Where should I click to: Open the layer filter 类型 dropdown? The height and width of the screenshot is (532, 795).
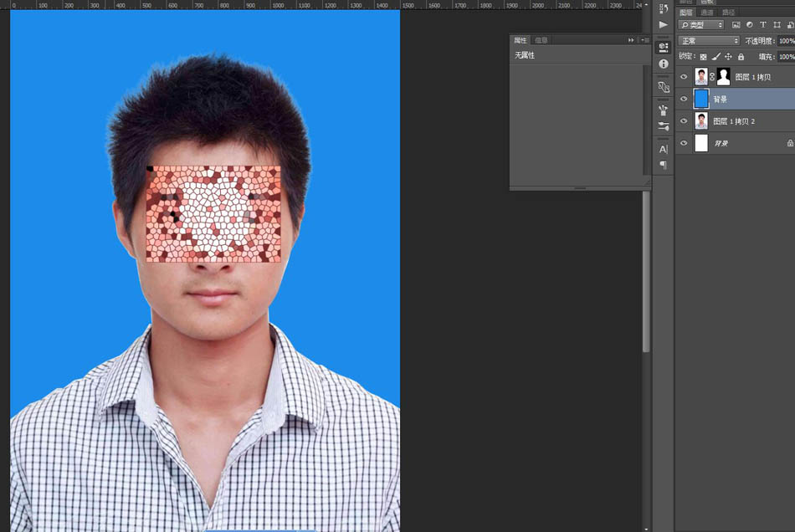pos(701,25)
